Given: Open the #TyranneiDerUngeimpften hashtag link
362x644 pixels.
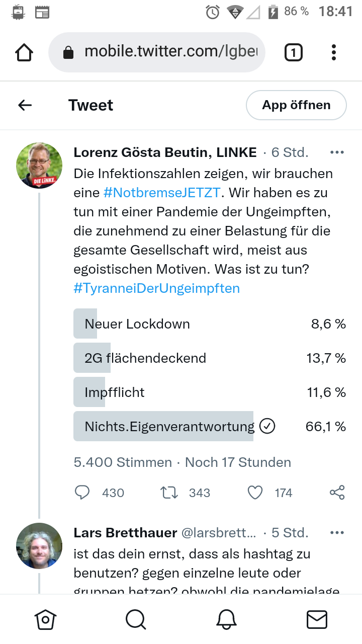Looking at the screenshot, I should coord(156,288).
